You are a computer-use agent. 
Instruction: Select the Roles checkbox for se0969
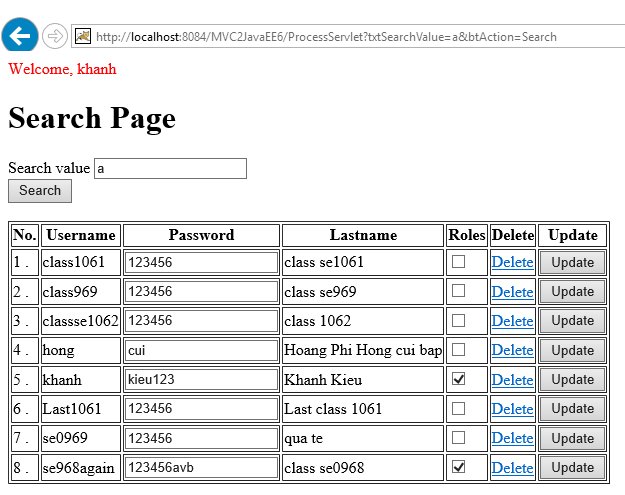coord(458,438)
